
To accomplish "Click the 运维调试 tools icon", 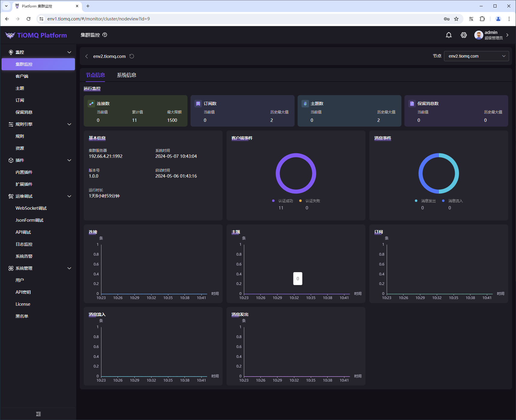I will [x=11, y=196].
